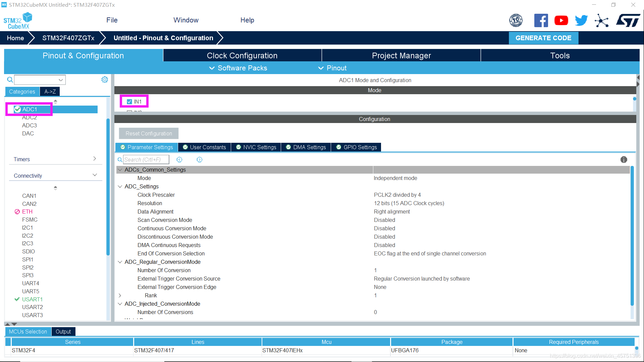Click Reset Configuration button

tap(149, 133)
